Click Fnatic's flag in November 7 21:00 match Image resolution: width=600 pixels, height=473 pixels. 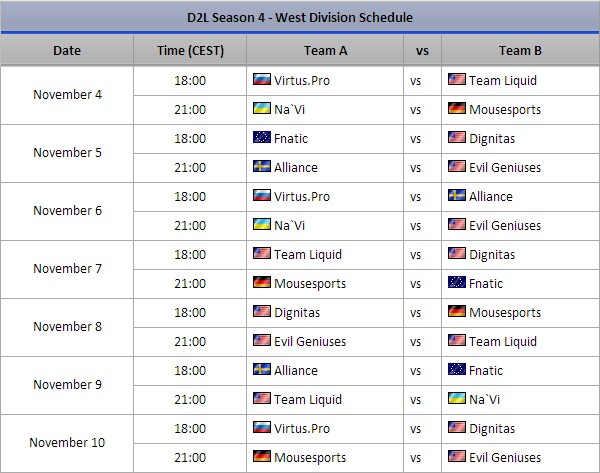pos(457,283)
